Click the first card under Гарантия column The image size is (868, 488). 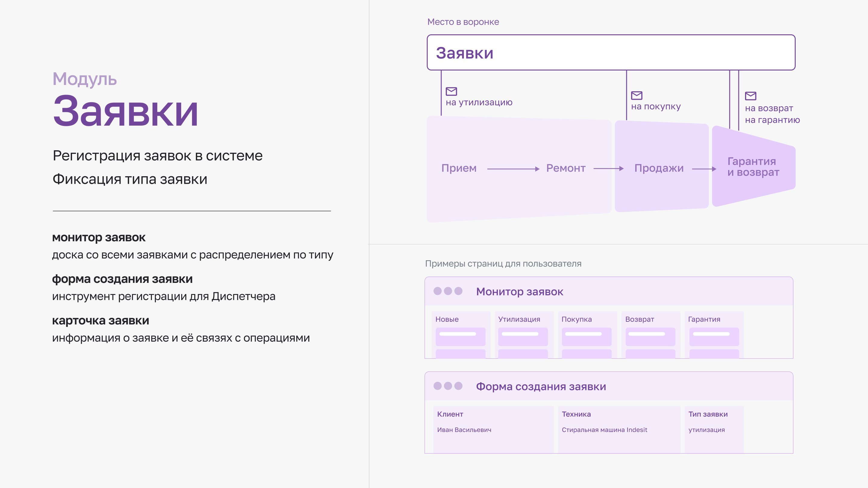click(714, 336)
